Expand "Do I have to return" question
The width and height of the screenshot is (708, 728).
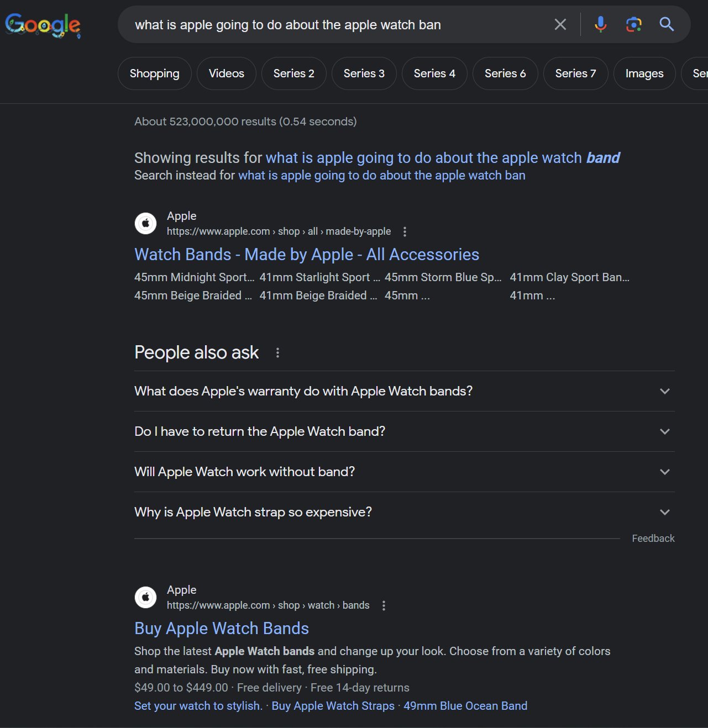(404, 431)
